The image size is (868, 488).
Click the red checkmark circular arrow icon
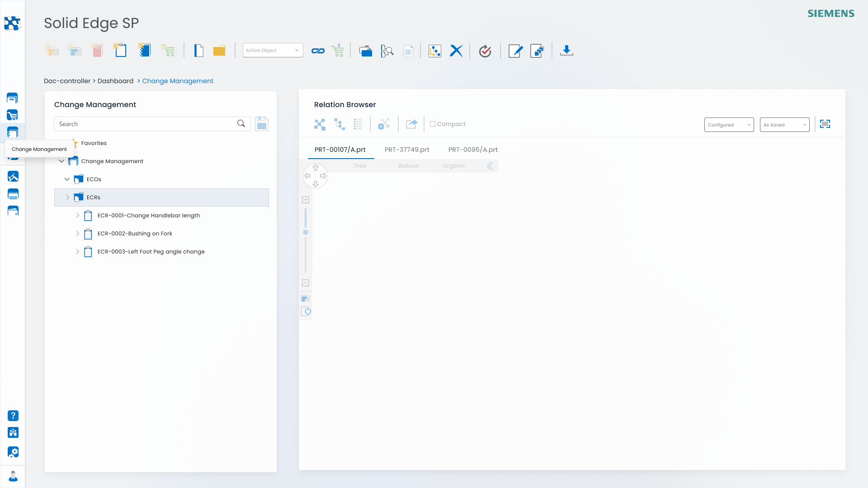(485, 51)
